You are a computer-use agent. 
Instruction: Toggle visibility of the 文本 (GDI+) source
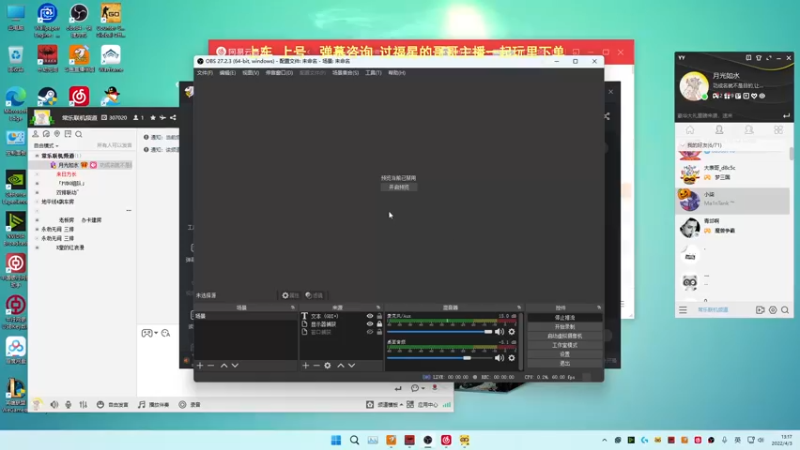pyautogui.click(x=370, y=316)
